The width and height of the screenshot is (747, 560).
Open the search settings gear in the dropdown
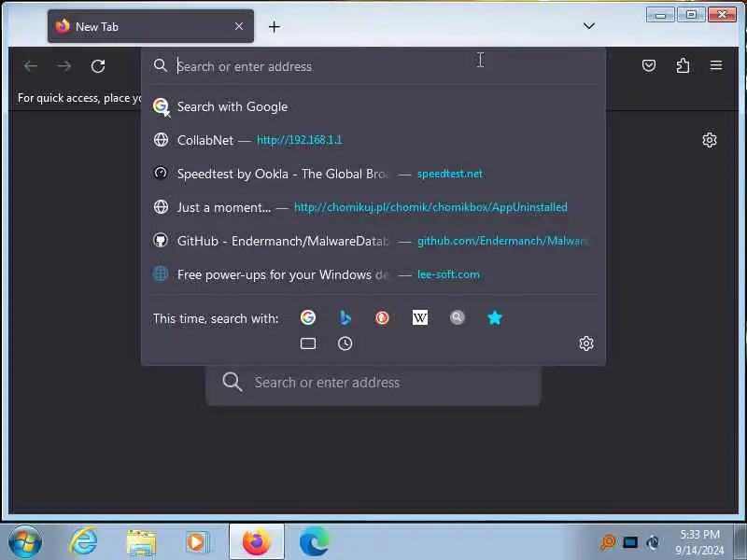[586, 343]
